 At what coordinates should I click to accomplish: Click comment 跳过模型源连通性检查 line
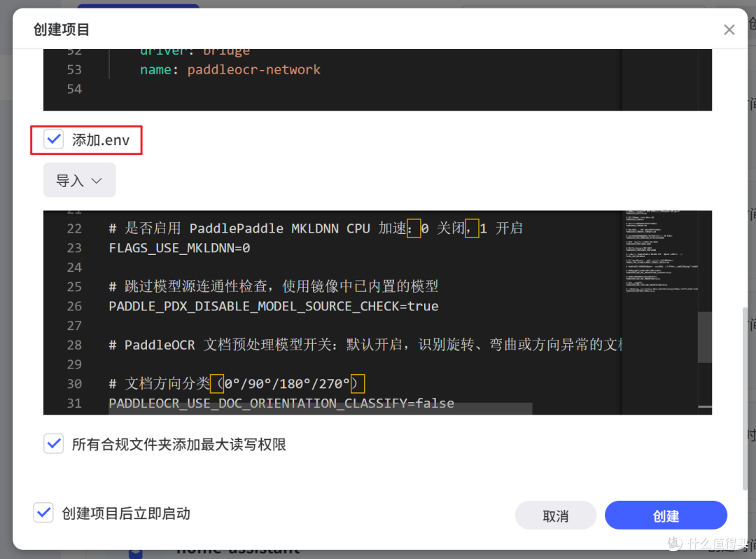(x=274, y=287)
